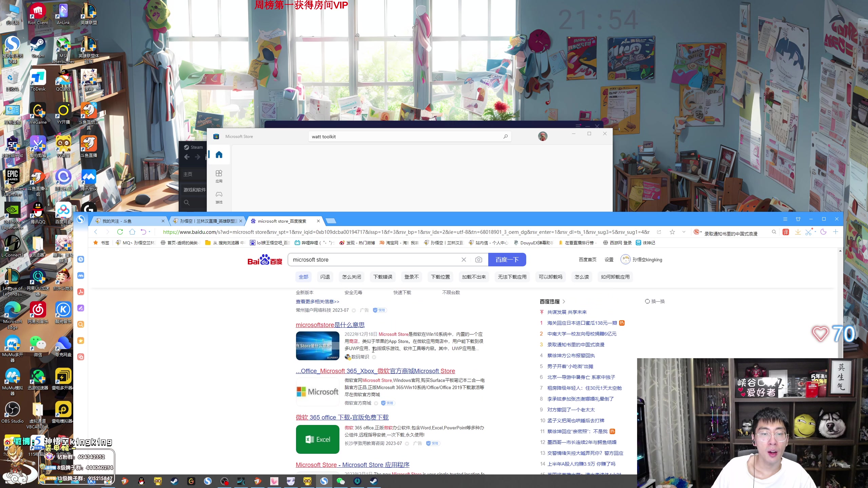Click the Baidu logo
Screen dimensions: 868x488
coord(265,260)
